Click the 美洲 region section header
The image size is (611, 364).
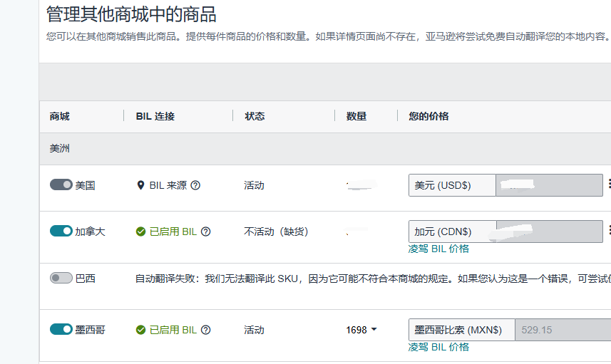point(60,149)
